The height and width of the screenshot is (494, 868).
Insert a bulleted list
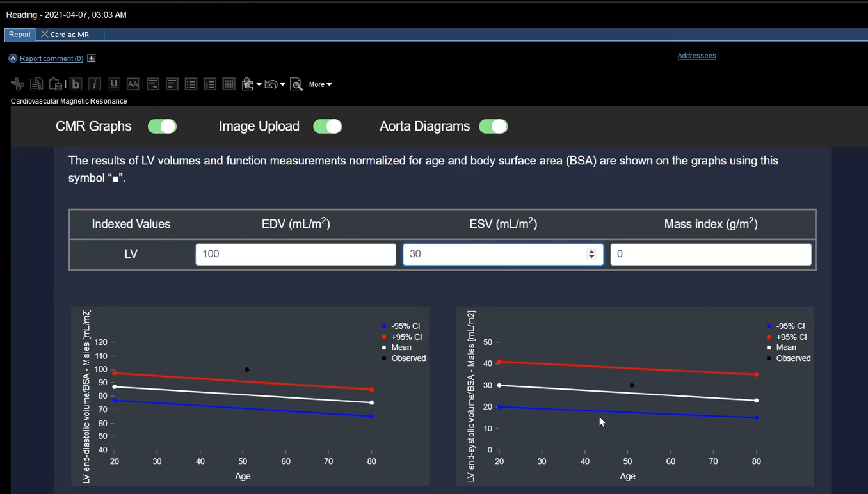tap(191, 84)
